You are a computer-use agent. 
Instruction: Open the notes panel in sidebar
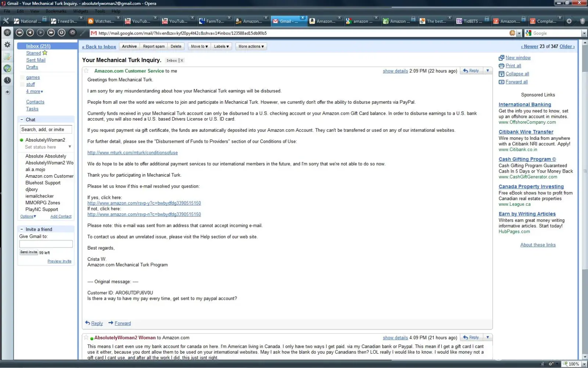click(x=7, y=56)
